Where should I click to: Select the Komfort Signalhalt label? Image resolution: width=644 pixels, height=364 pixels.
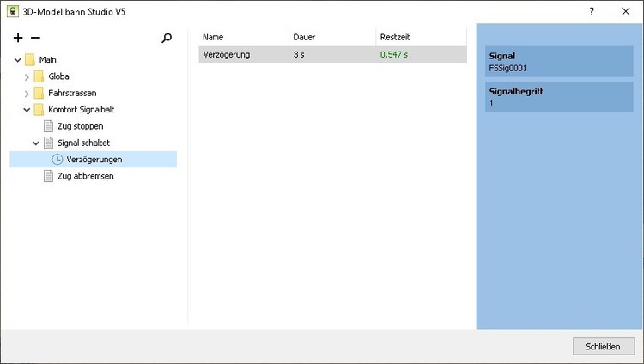coord(82,110)
